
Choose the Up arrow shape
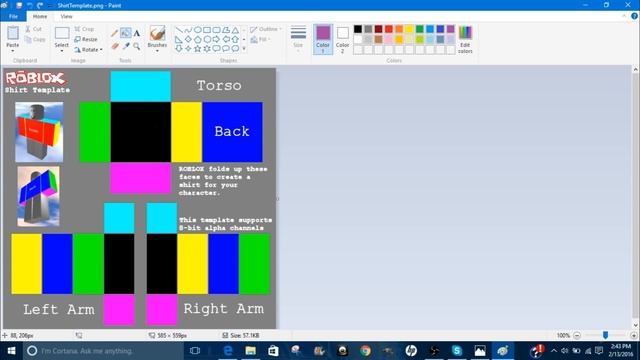pyautogui.click(x=235, y=39)
